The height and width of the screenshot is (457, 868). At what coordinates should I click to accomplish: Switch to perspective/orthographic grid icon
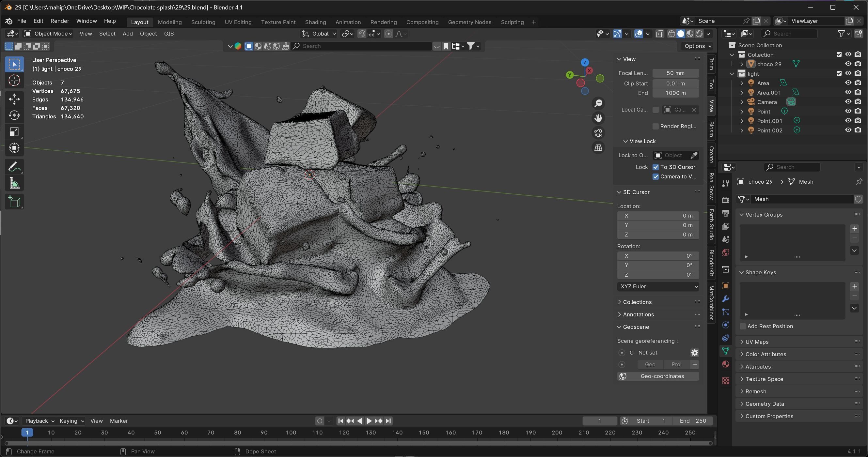coord(598,147)
